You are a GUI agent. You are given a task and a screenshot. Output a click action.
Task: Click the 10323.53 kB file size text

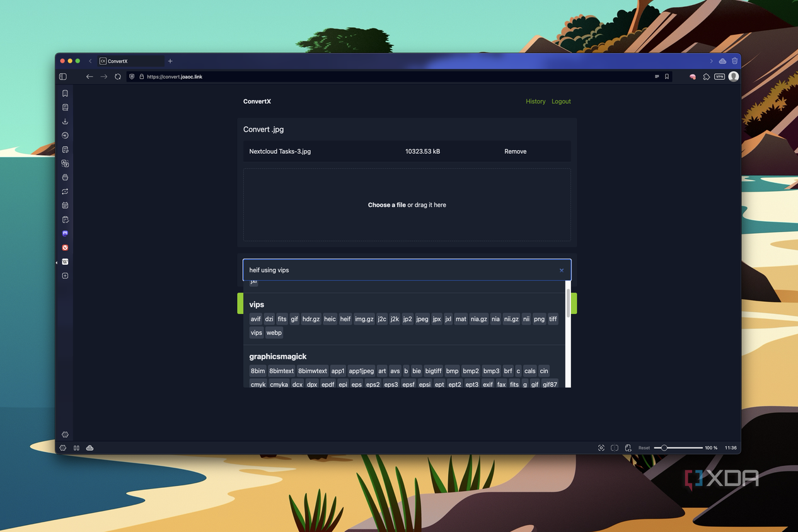(x=422, y=151)
